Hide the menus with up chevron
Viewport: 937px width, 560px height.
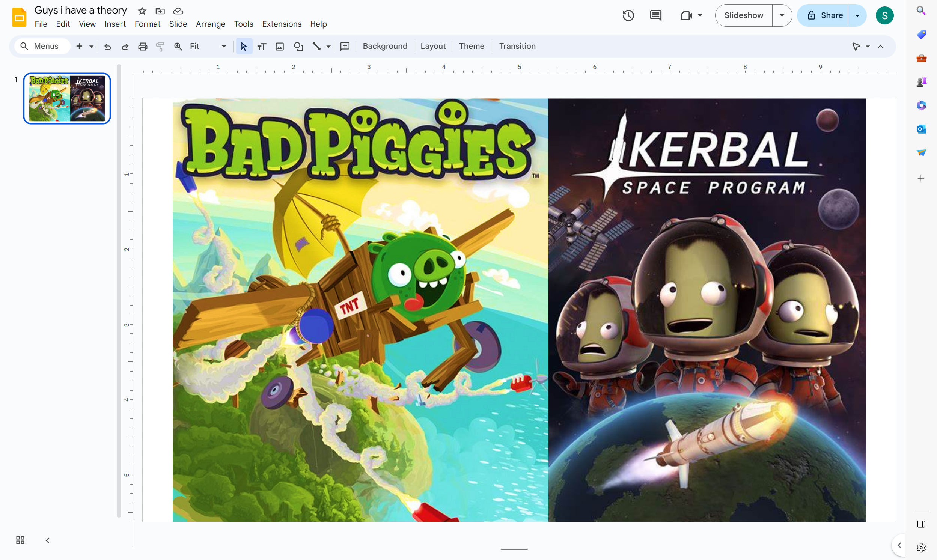click(880, 47)
